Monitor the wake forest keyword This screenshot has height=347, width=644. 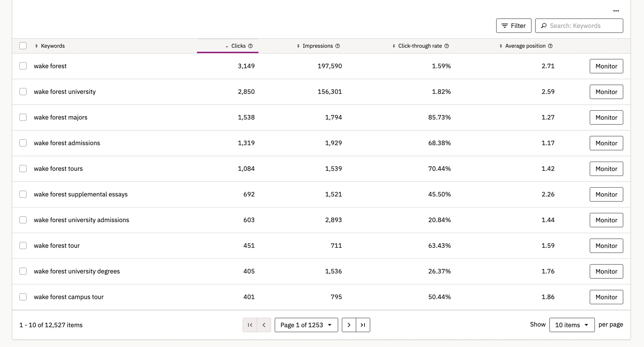tap(606, 66)
